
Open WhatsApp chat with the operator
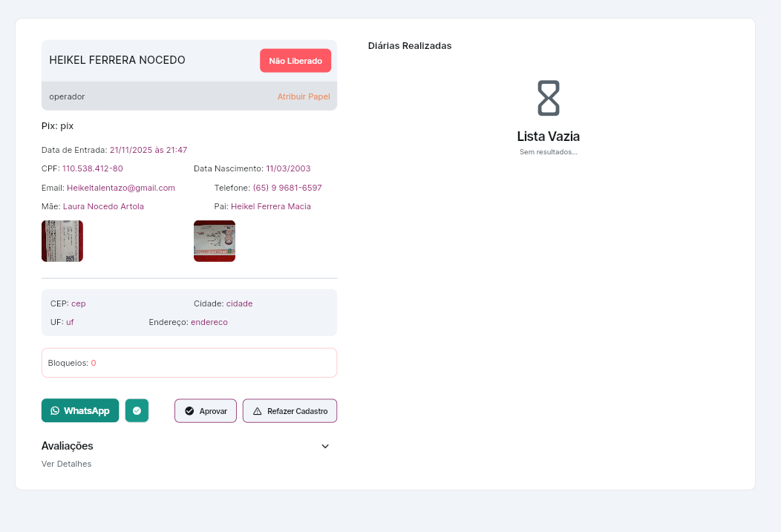(80, 410)
